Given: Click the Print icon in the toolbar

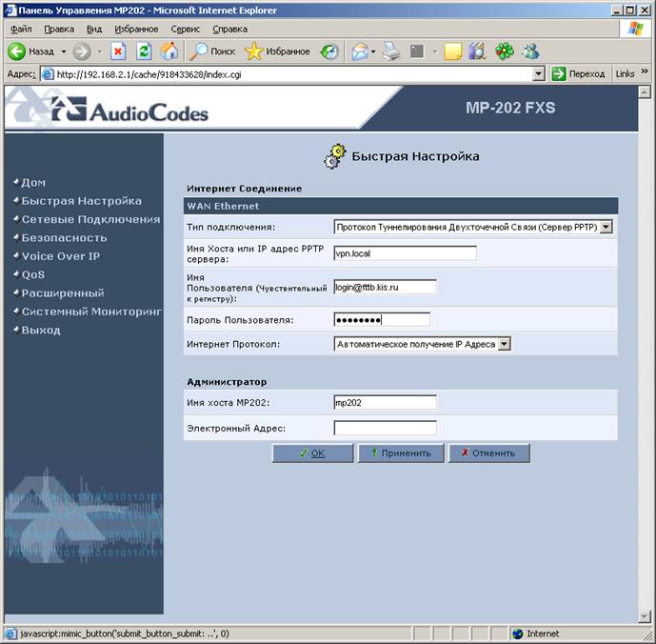Looking at the screenshot, I should coord(391,51).
